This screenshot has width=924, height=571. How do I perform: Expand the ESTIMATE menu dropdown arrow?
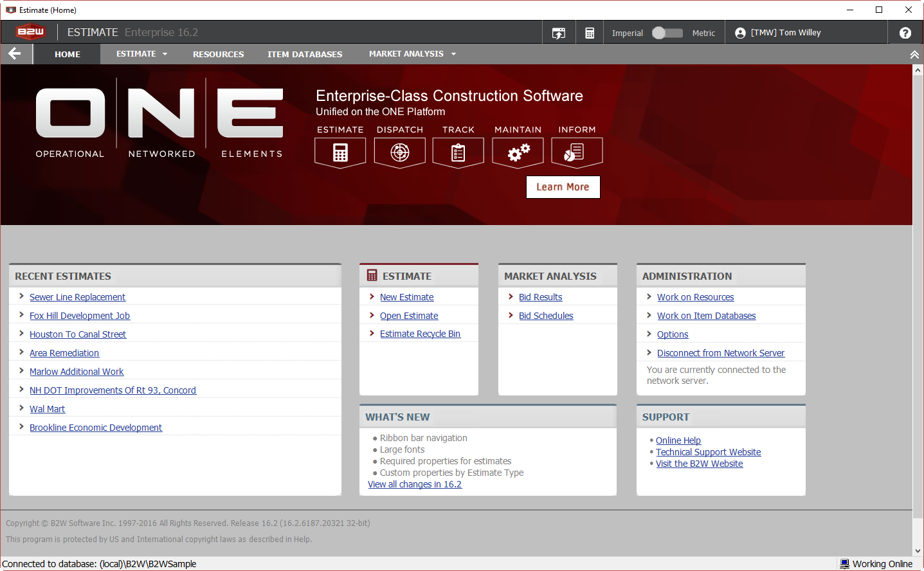tap(165, 54)
